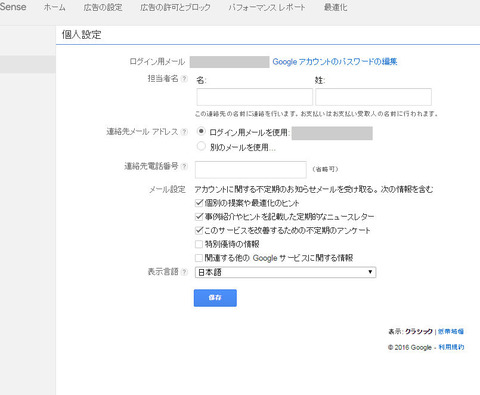Image resolution: width=480 pixels, height=395 pixels.
Task: Click the ログイン用メール label
Action: 157,62
